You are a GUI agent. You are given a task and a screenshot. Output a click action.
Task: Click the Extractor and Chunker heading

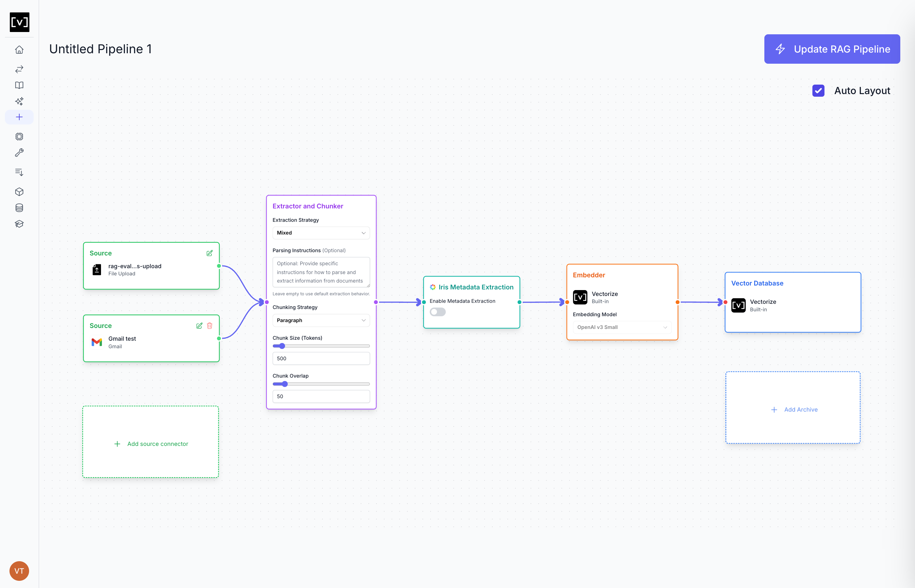tap(308, 206)
